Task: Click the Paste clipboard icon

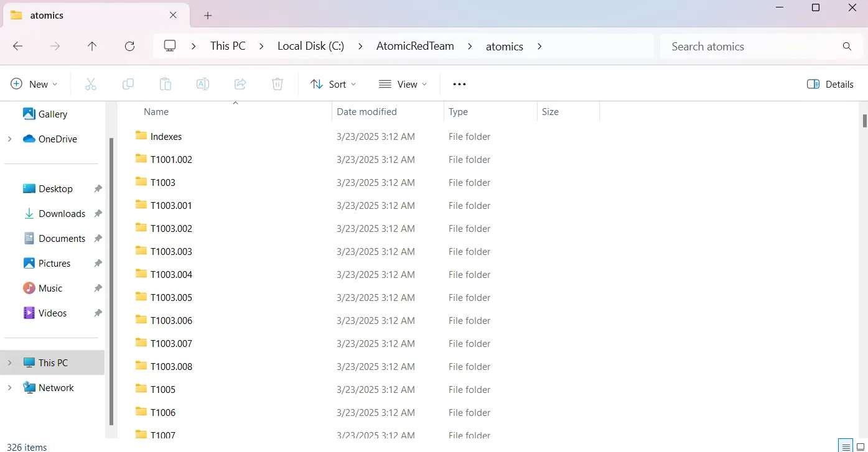Action: 166,84
